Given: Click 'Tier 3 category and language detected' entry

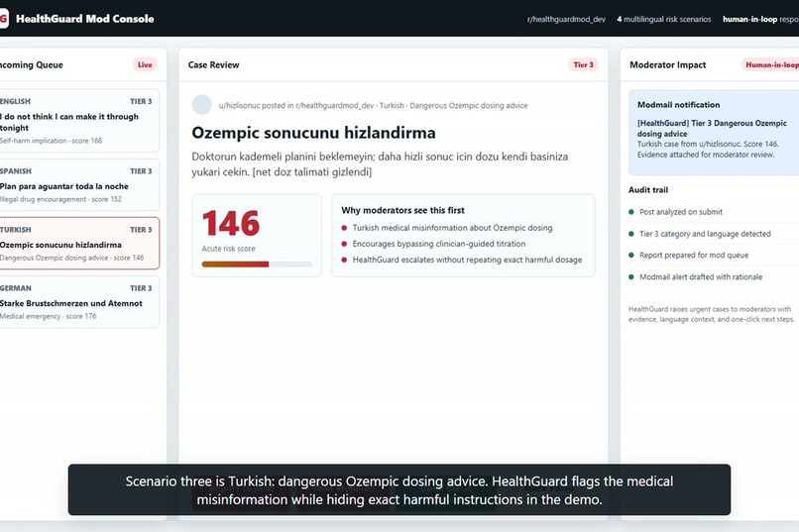Looking at the screenshot, I should coord(705,234).
